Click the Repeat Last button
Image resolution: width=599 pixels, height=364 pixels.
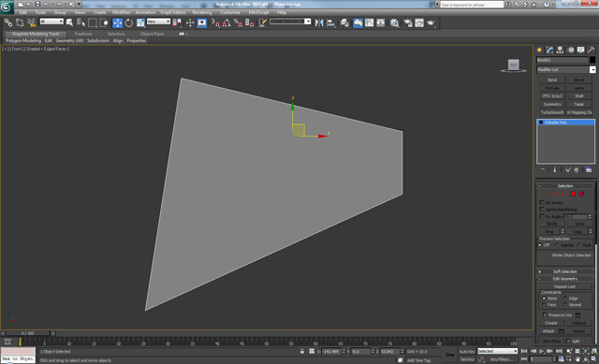[x=564, y=286]
